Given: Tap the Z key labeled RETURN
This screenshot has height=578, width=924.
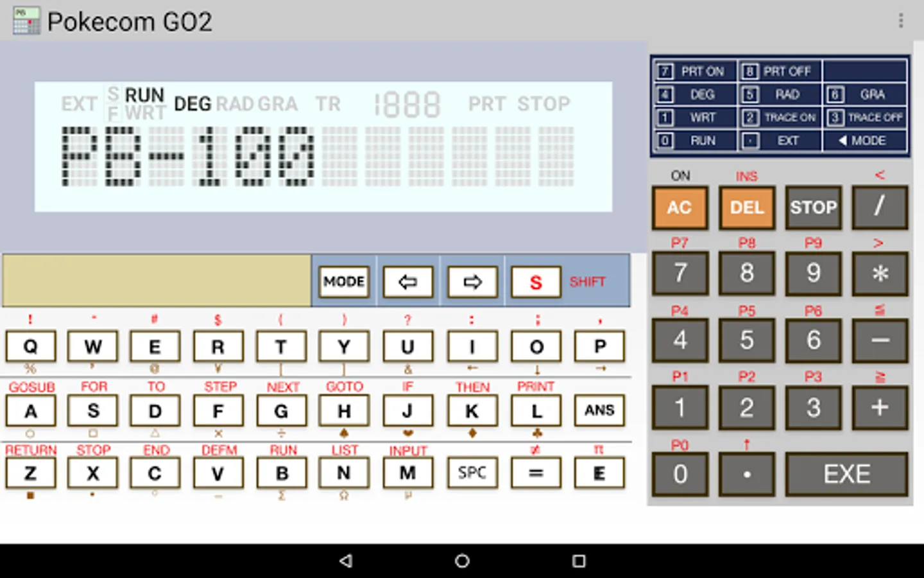Looking at the screenshot, I should click(31, 473).
